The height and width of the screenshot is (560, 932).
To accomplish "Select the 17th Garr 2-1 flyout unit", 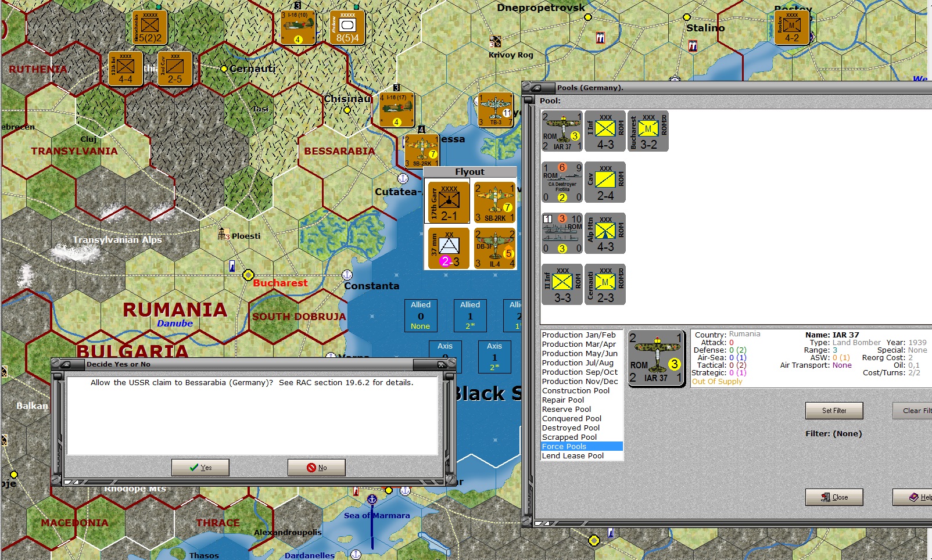I will tap(449, 202).
